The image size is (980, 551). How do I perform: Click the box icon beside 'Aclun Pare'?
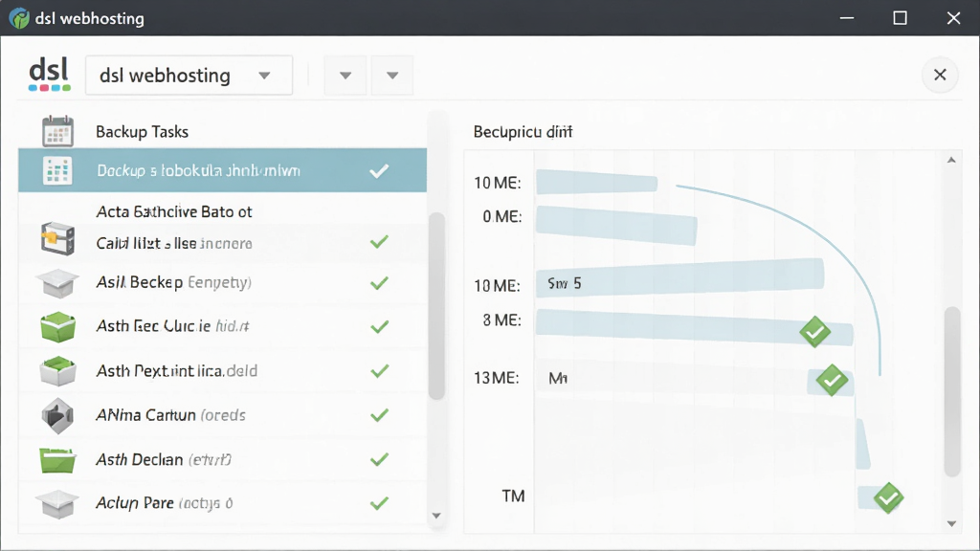click(x=57, y=503)
